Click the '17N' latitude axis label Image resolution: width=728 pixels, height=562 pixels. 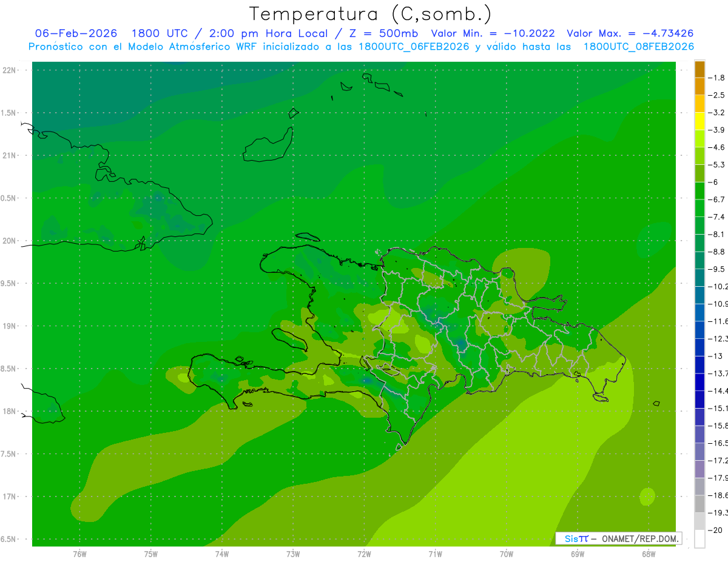10,497
